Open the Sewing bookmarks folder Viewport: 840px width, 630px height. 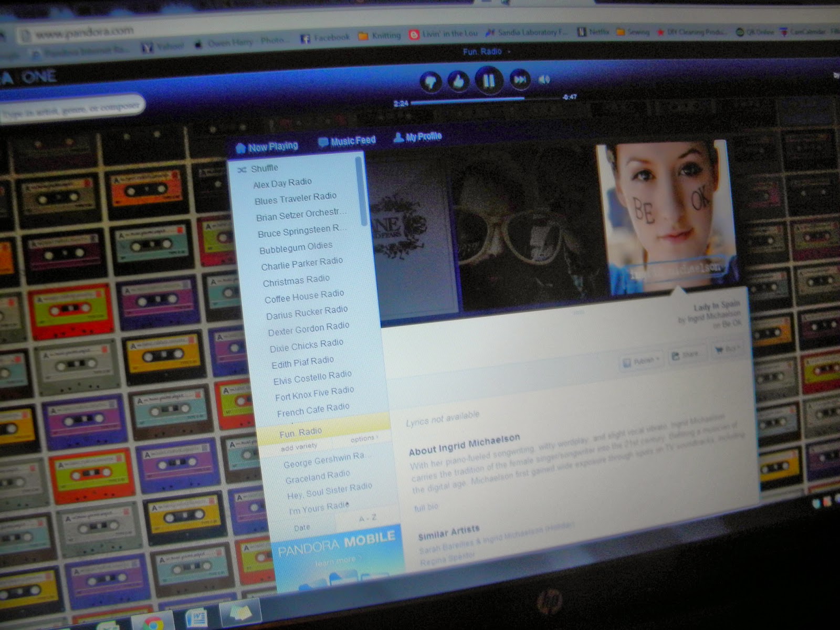click(x=633, y=32)
